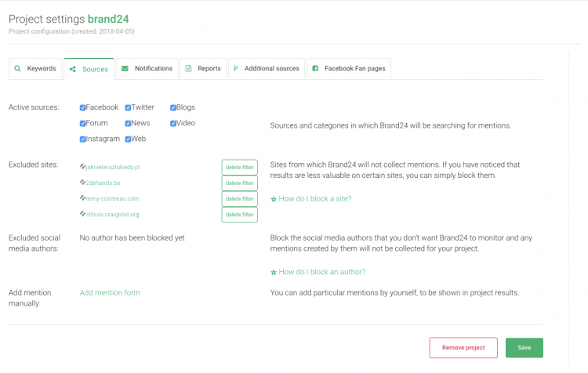This screenshot has width=588, height=373.
Task: Click the branch icon on Additional sources tab
Action: pyautogui.click(x=235, y=68)
